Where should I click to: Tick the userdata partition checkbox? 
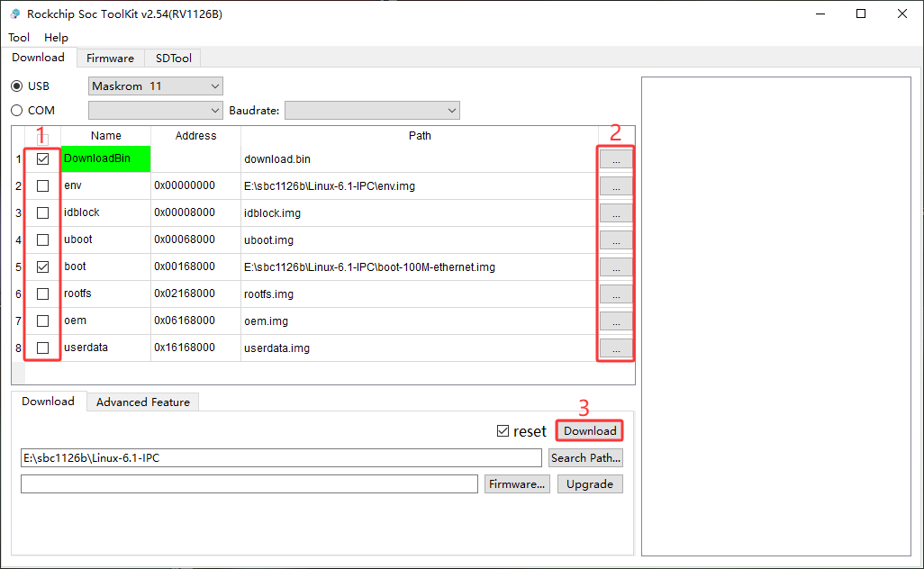[x=42, y=348]
